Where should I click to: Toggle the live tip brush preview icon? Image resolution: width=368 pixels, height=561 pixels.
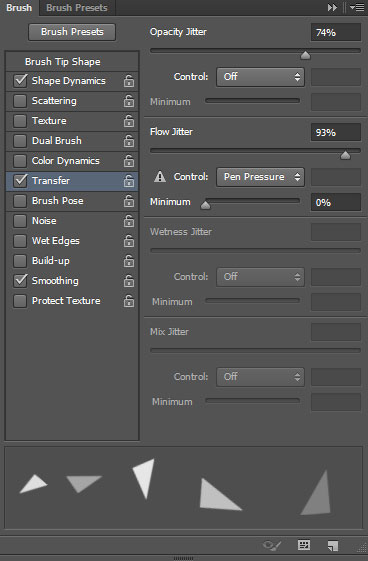(x=272, y=545)
